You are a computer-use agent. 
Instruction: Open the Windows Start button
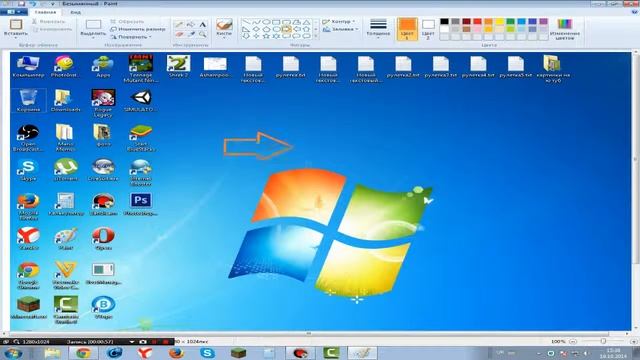point(13,353)
